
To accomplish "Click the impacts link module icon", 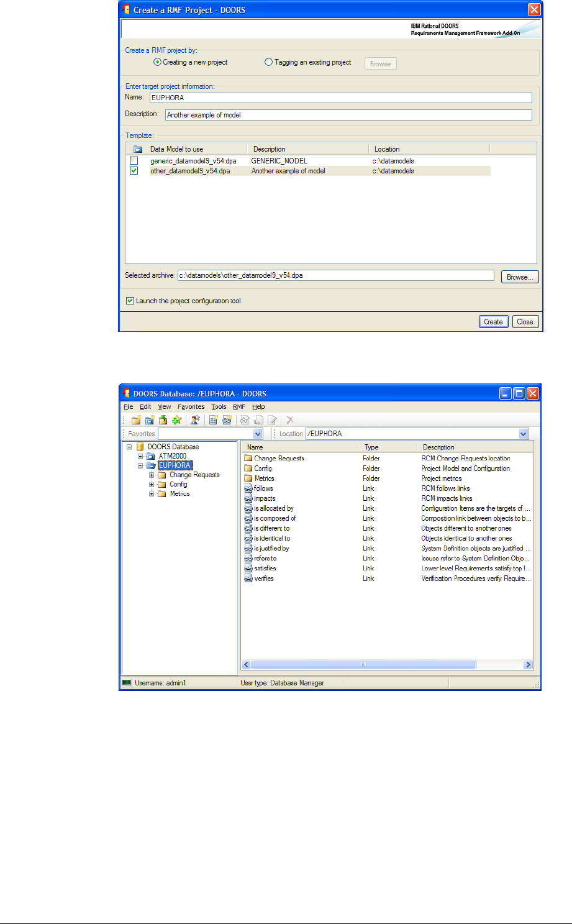I will click(x=248, y=498).
